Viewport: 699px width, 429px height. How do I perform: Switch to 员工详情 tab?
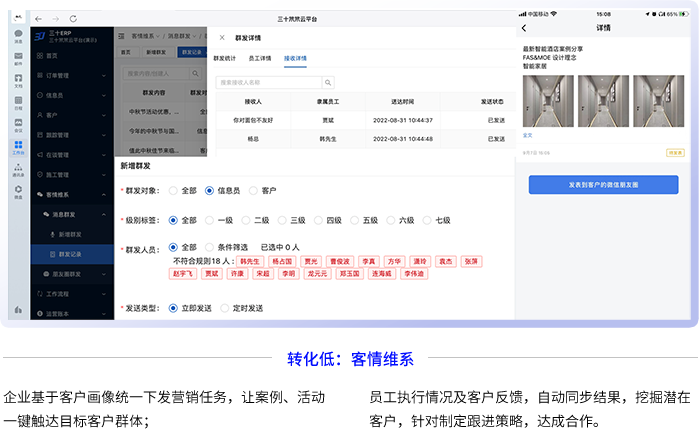pos(260,59)
